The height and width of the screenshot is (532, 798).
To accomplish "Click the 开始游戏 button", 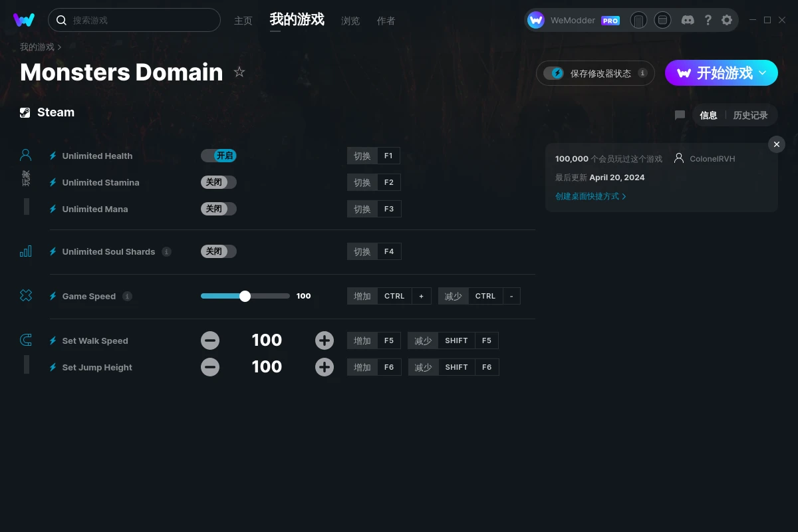I will click(x=722, y=73).
